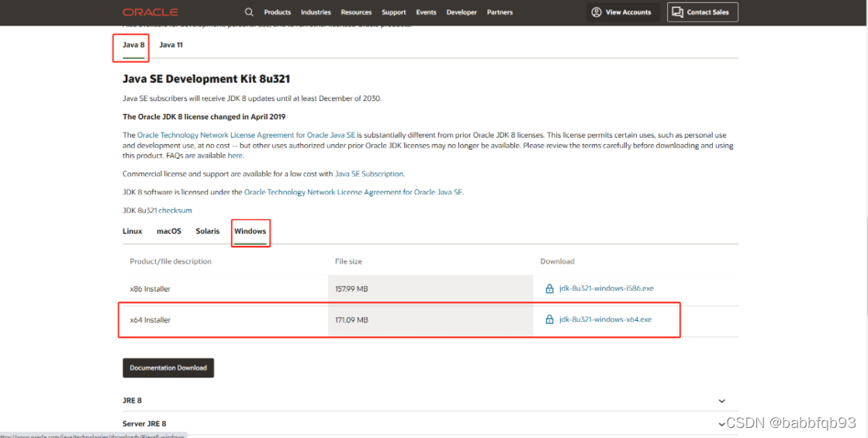This screenshot has width=868, height=438.
Task: Expand the Server JRE 8 section chevron
Action: 721,424
